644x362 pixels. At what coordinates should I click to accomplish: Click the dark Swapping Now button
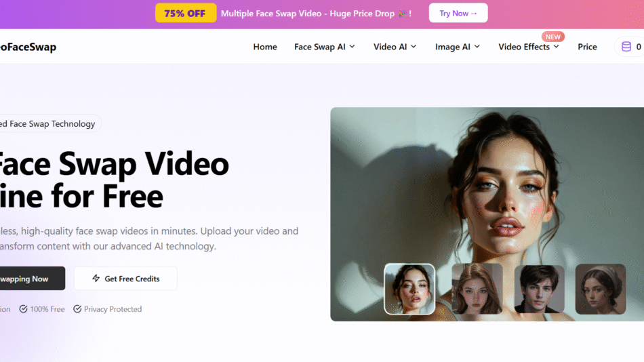point(27,279)
